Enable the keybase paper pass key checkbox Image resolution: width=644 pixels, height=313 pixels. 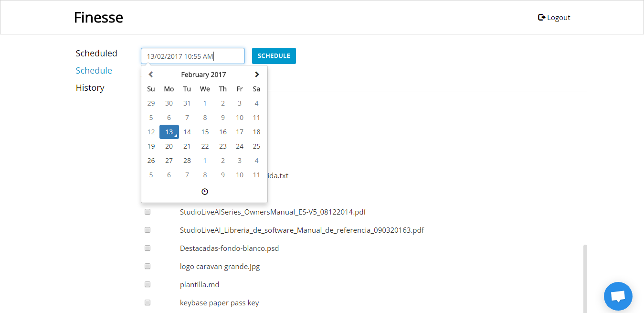pos(148,302)
